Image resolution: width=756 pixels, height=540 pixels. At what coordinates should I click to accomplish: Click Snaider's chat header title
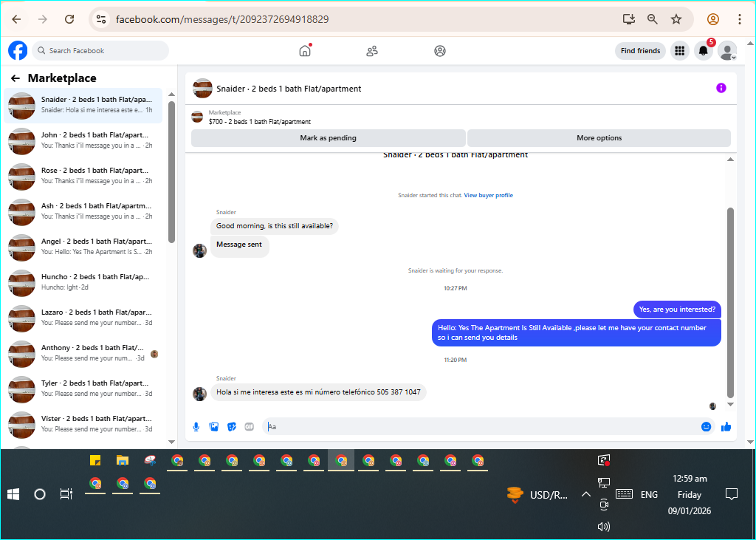pos(289,89)
